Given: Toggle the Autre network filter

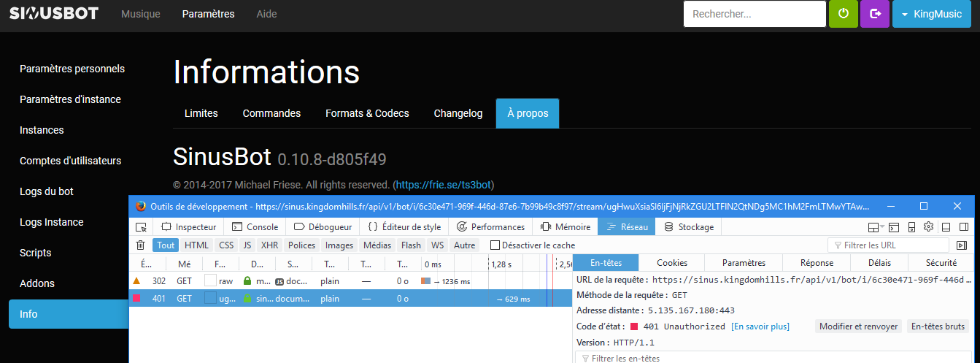Looking at the screenshot, I should coord(464,245).
